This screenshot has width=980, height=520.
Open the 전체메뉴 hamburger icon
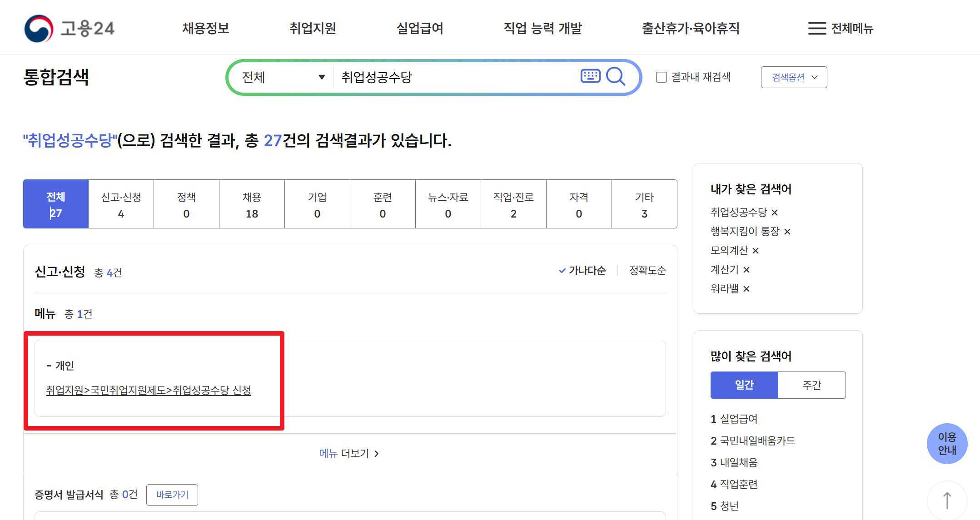pos(816,28)
